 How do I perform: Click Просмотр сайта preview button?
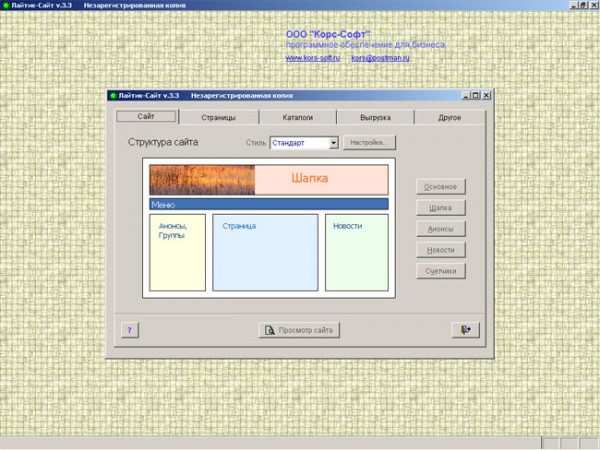click(299, 330)
